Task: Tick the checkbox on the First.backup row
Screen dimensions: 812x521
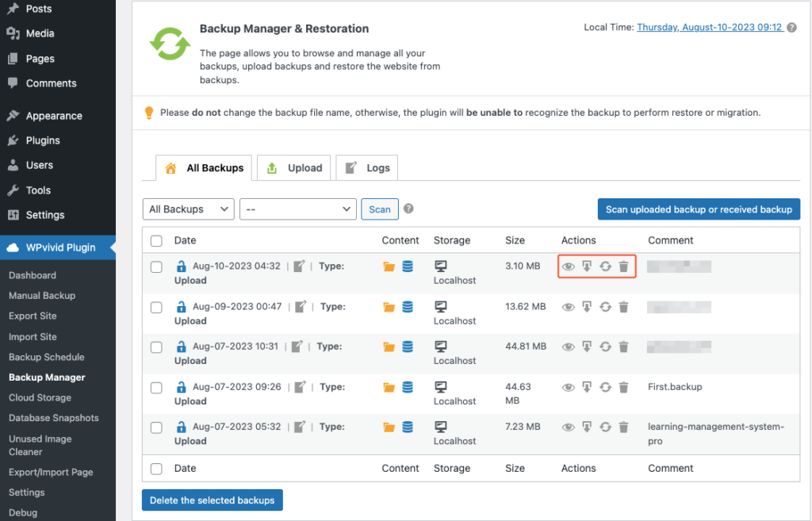Action: [156, 386]
